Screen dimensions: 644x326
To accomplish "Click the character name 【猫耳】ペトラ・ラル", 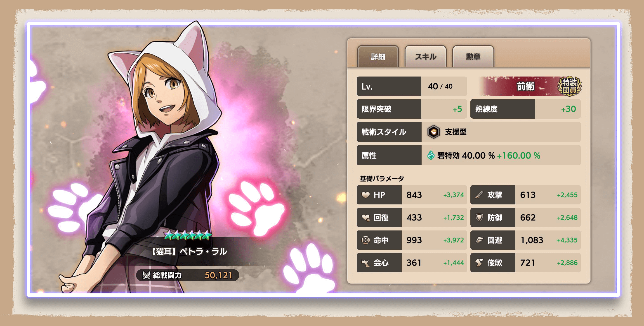I will (x=189, y=251).
